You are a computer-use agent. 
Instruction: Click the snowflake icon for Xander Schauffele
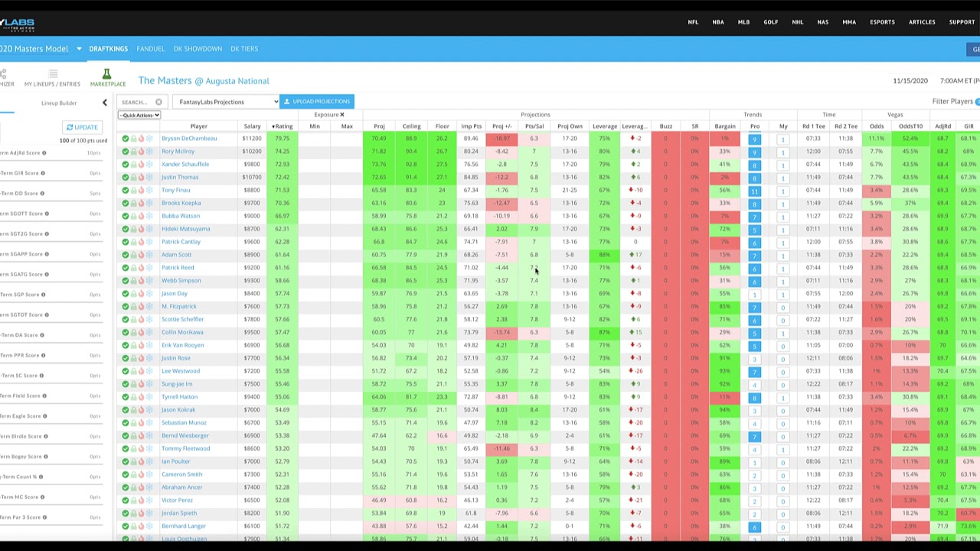click(x=149, y=165)
